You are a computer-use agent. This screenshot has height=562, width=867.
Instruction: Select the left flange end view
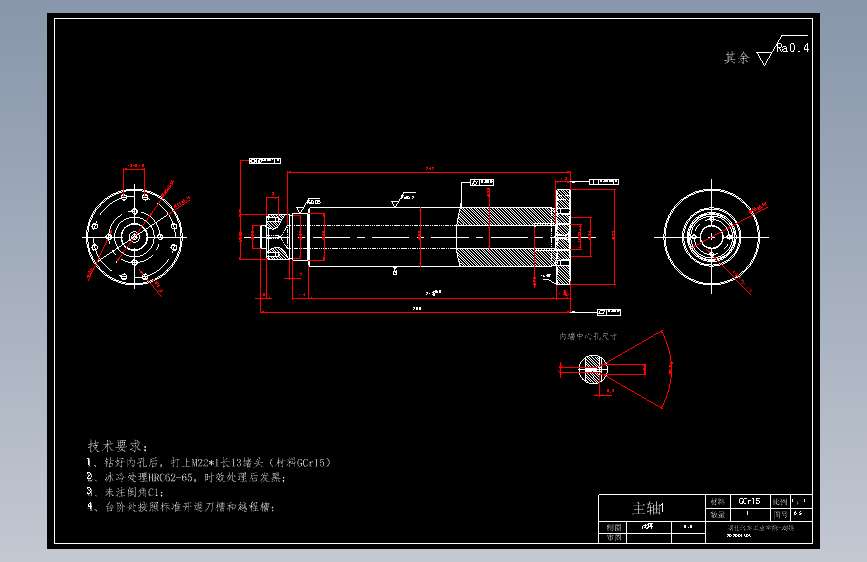[134, 237]
